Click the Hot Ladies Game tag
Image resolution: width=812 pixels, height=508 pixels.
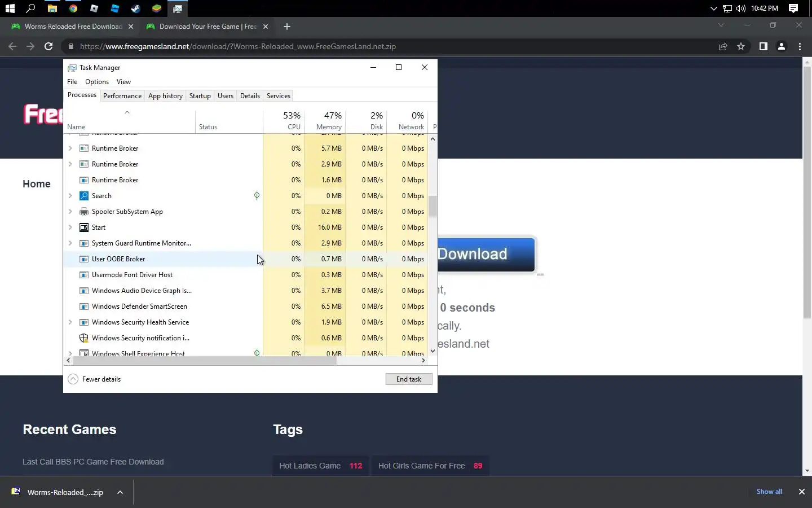[x=321, y=466]
